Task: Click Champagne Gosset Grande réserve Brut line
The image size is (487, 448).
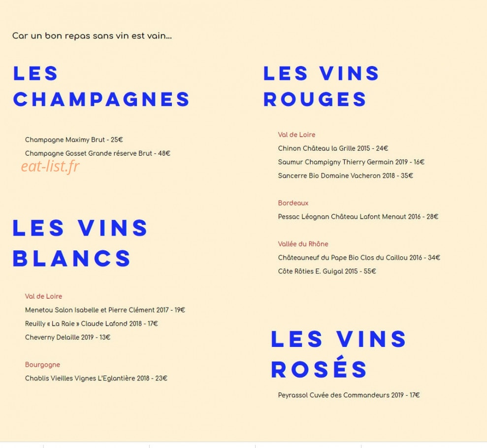Action: pyautogui.click(x=97, y=154)
